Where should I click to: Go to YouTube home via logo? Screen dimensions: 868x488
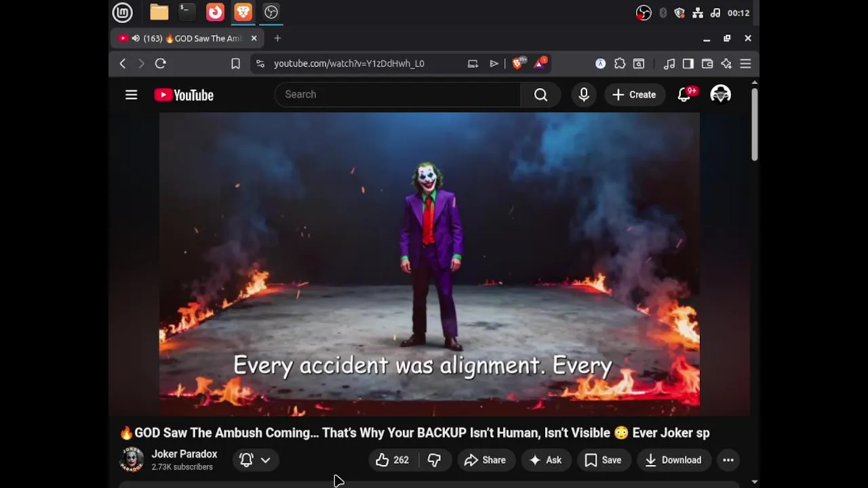(x=184, y=95)
